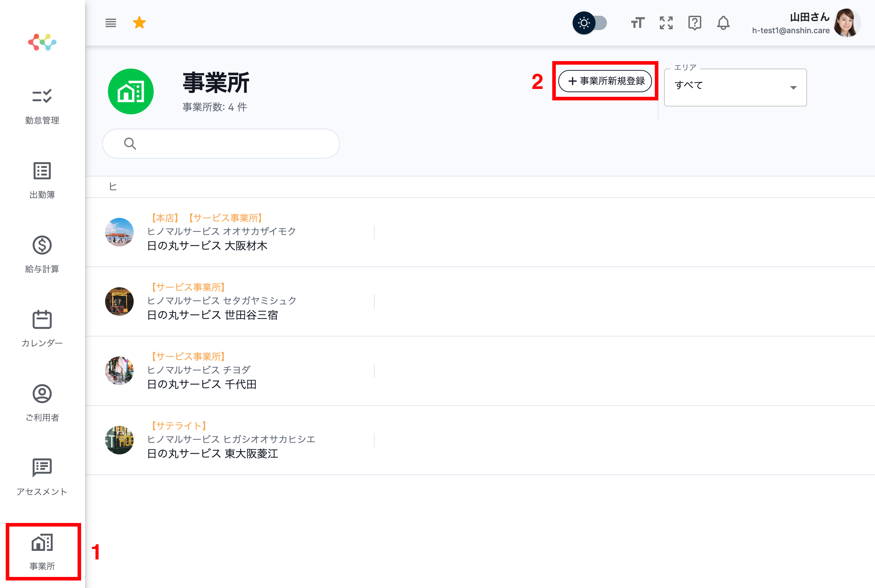Select the 出勤簿 attendance book icon
Viewport: 875px width, 588px height.
tap(42, 179)
